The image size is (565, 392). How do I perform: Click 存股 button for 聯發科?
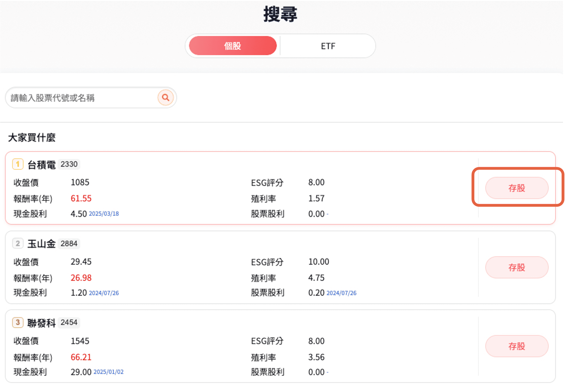[517, 346]
